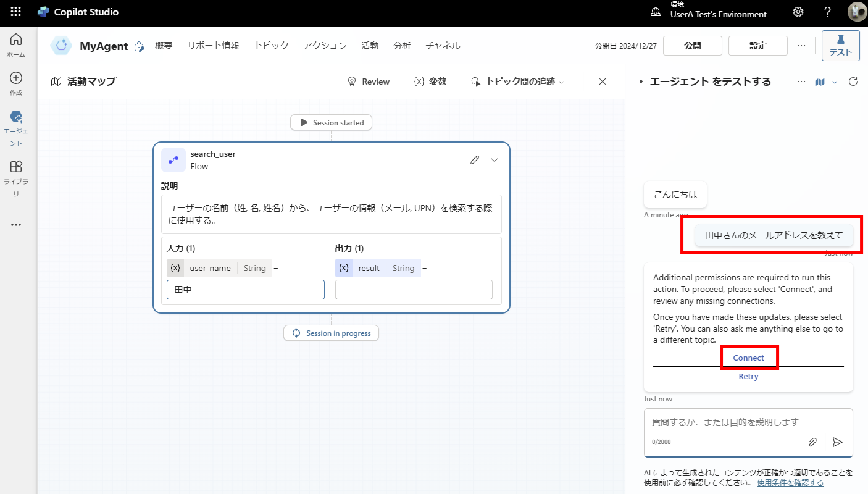Open the 使用条件を確認する link
The image size is (868, 494).
[x=790, y=482]
